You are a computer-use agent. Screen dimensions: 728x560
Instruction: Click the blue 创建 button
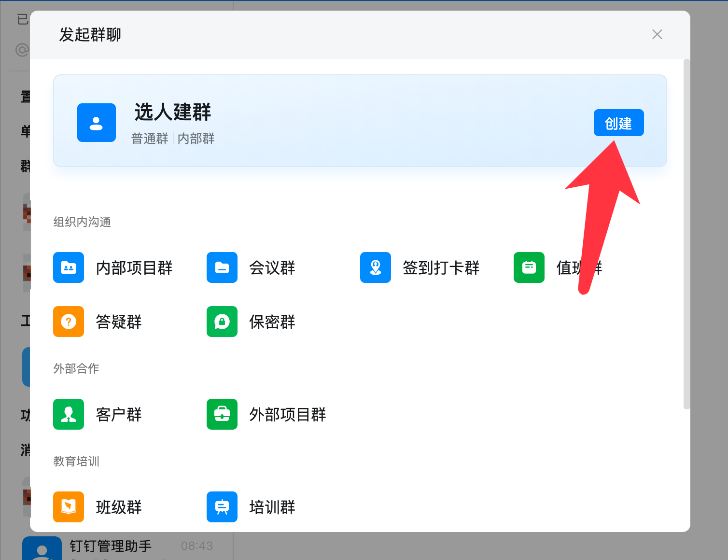(618, 123)
